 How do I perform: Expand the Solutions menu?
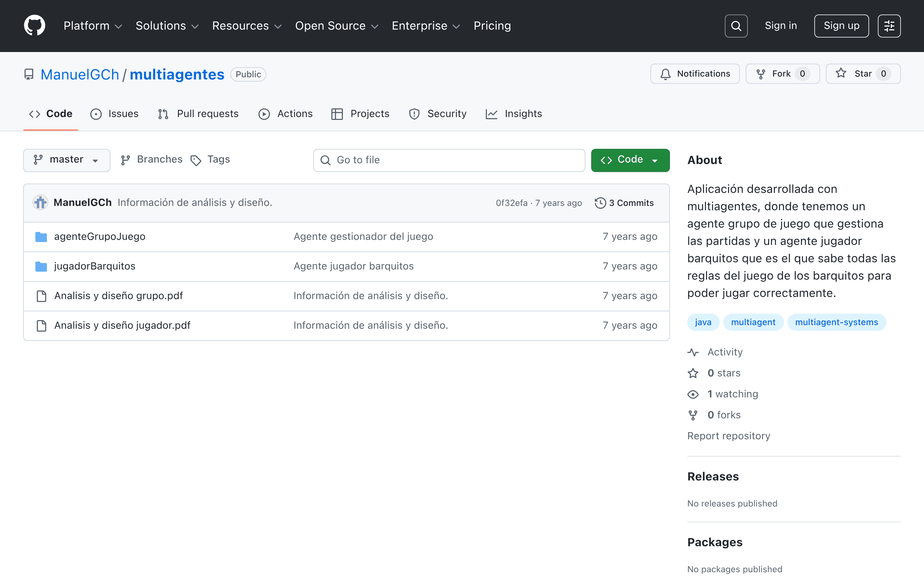(167, 26)
